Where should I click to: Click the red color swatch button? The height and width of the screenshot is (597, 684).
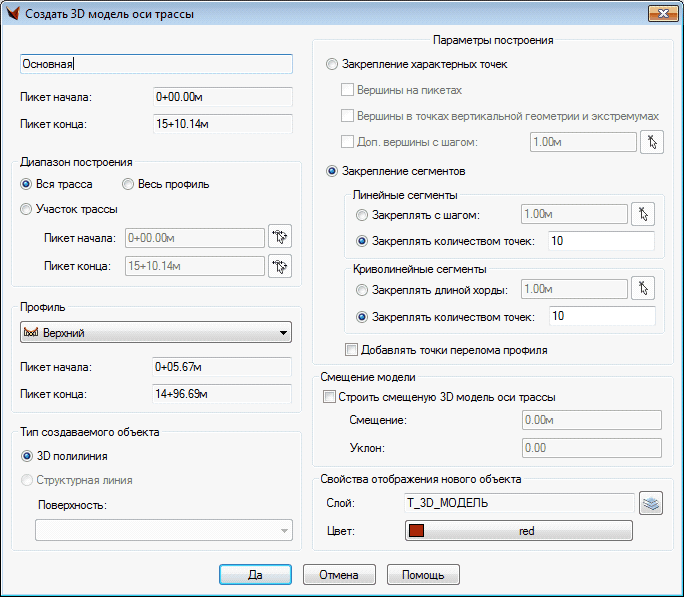coord(519,531)
